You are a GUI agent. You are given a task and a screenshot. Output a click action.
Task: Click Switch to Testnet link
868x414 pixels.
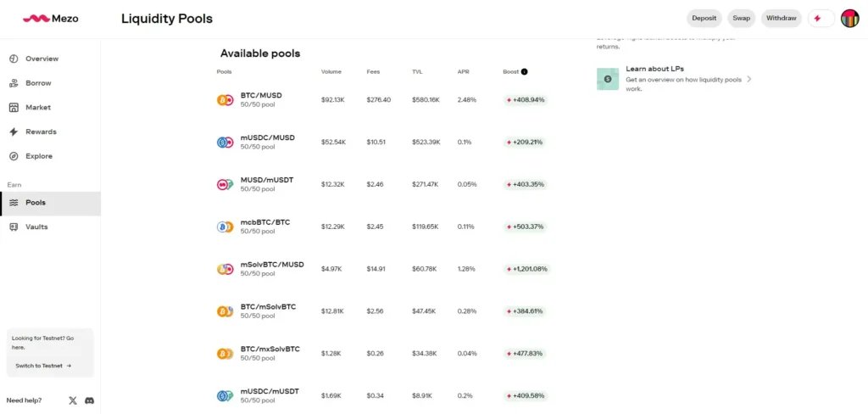[x=43, y=366]
